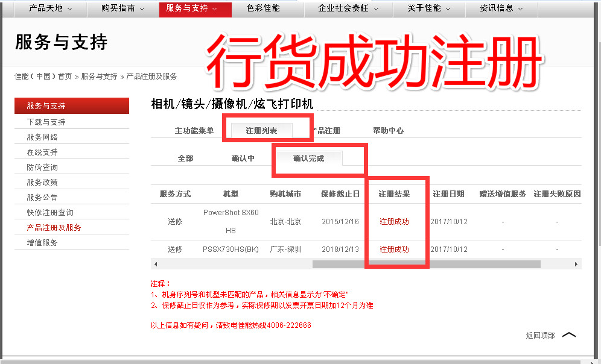Go to 佳能(中国)首页 breadcrumb link

coord(43,77)
